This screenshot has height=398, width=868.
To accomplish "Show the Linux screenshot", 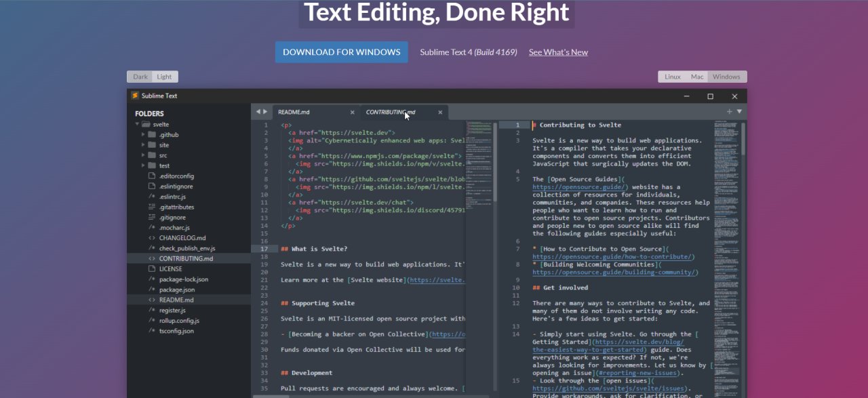I will coord(672,77).
